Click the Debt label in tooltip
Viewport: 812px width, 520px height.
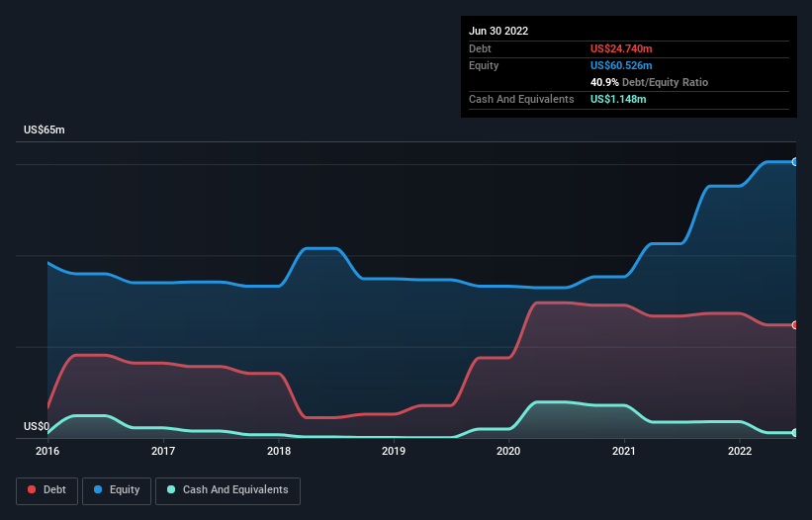tap(480, 48)
